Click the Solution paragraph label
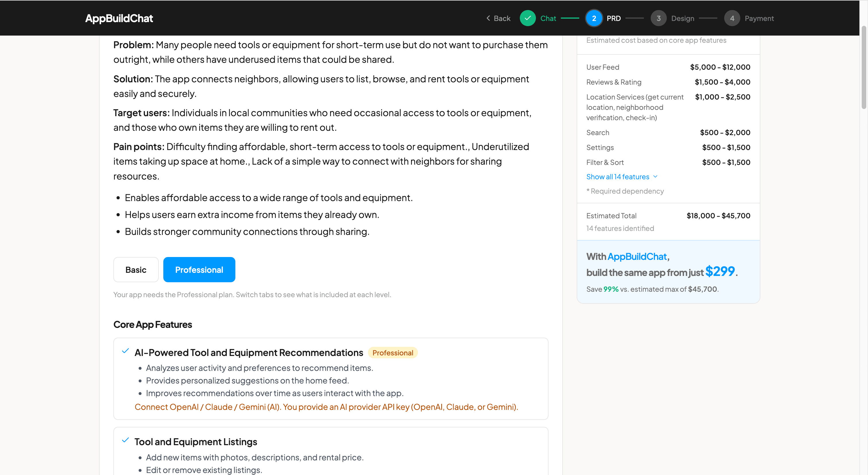The width and height of the screenshot is (868, 475). click(x=133, y=79)
